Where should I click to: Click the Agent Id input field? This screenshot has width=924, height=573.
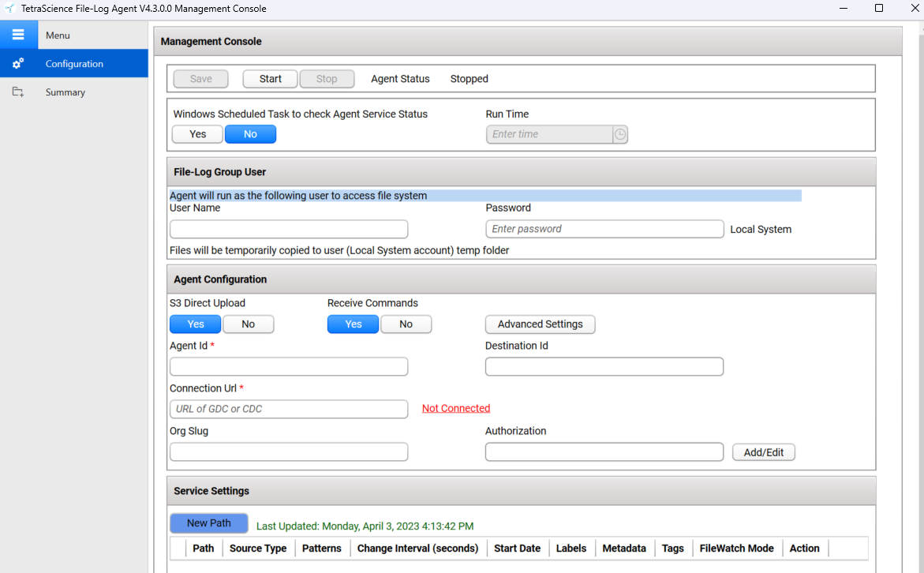[288, 366]
